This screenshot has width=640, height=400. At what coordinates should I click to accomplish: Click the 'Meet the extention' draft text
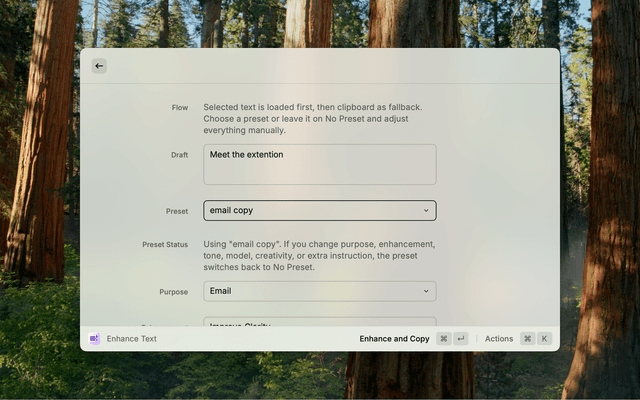pyautogui.click(x=247, y=155)
